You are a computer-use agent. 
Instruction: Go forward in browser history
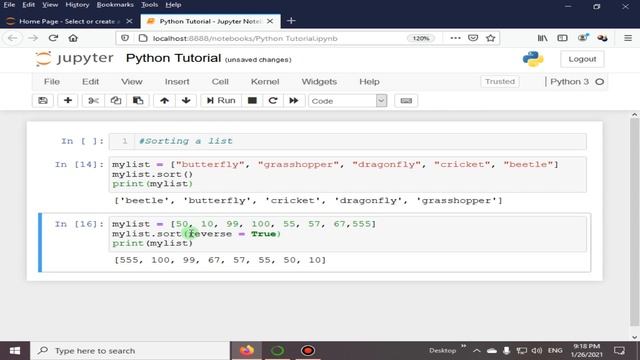coord(33,38)
